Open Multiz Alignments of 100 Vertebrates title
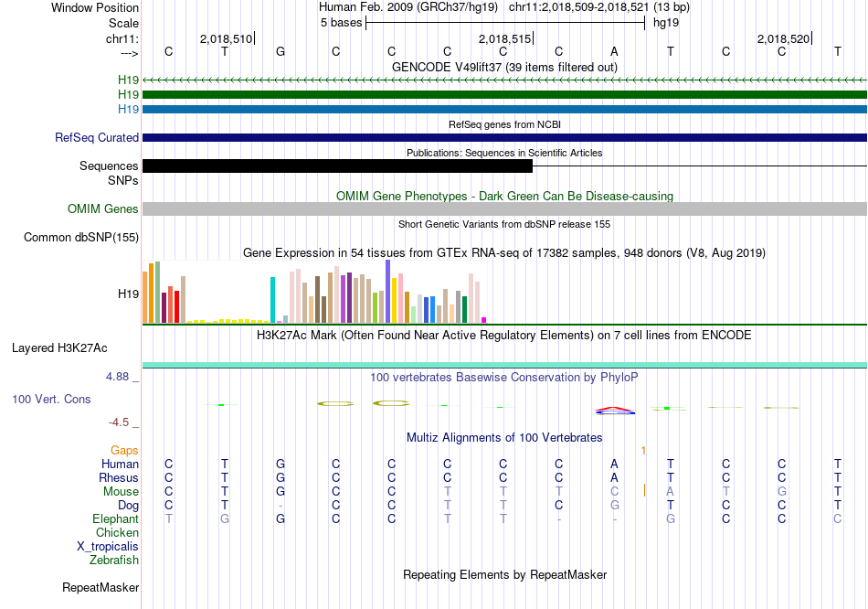This screenshot has height=609, width=868. point(504,438)
